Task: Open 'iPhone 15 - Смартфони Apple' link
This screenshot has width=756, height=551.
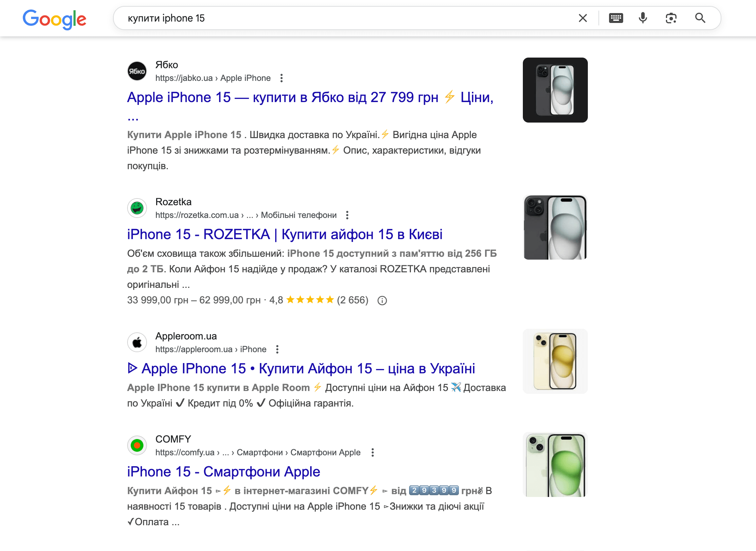Action: pyautogui.click(x=224, y=472)
